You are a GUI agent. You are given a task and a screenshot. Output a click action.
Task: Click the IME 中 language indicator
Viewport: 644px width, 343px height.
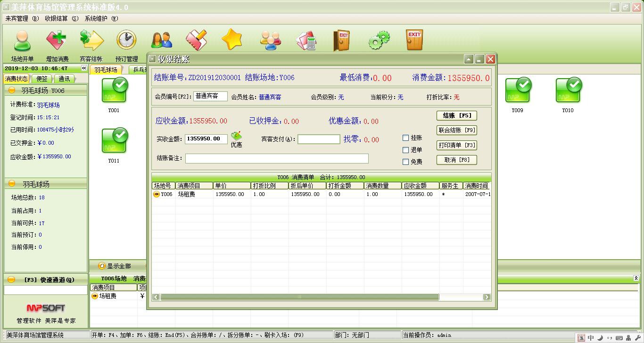click(x=591, y=338)
